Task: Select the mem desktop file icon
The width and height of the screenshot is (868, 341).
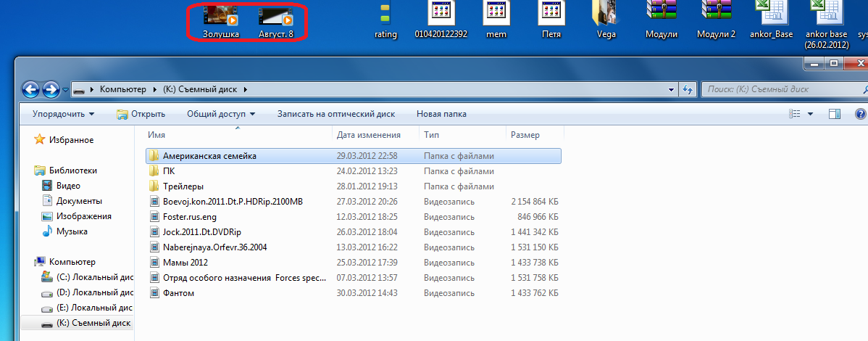Action: (496, 20)
